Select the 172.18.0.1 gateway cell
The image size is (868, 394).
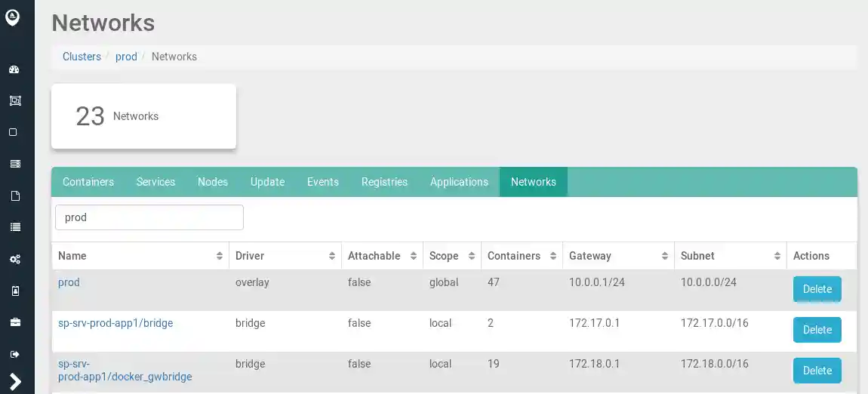click(x=594, y=364)
